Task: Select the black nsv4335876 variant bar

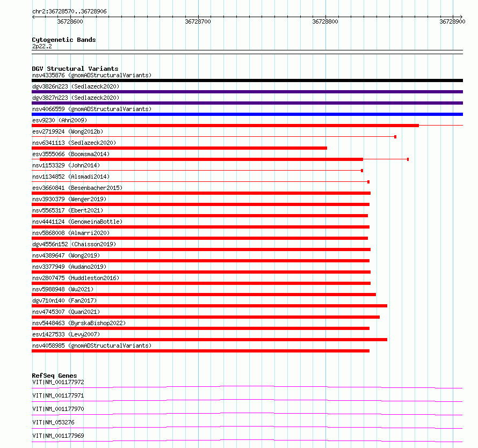Action: 247,80
